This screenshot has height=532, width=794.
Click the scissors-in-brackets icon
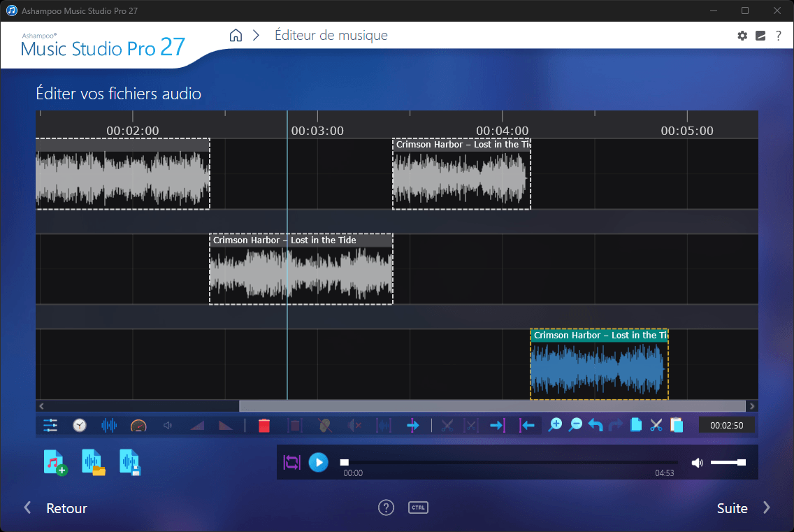coord(471,425)
